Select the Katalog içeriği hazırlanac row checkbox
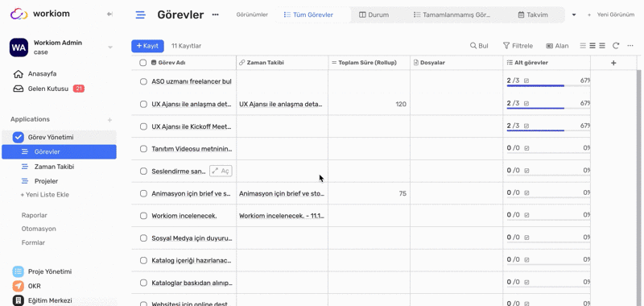Screen dimensions: 644x306 [x=143, y=260]
